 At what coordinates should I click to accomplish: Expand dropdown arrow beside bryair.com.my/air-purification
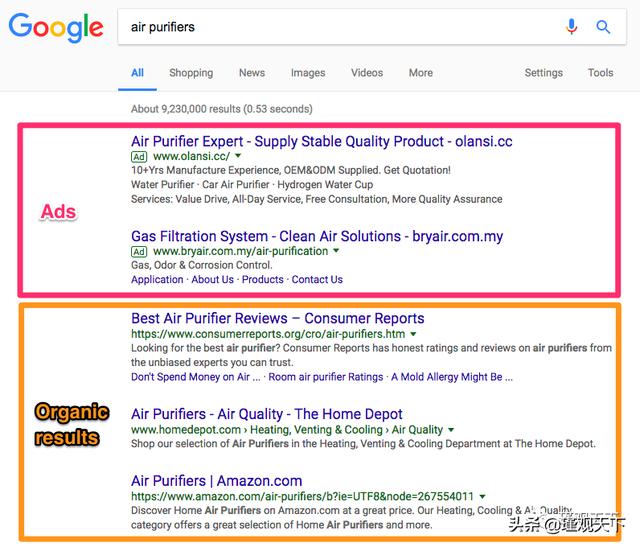tap(336, 250)
